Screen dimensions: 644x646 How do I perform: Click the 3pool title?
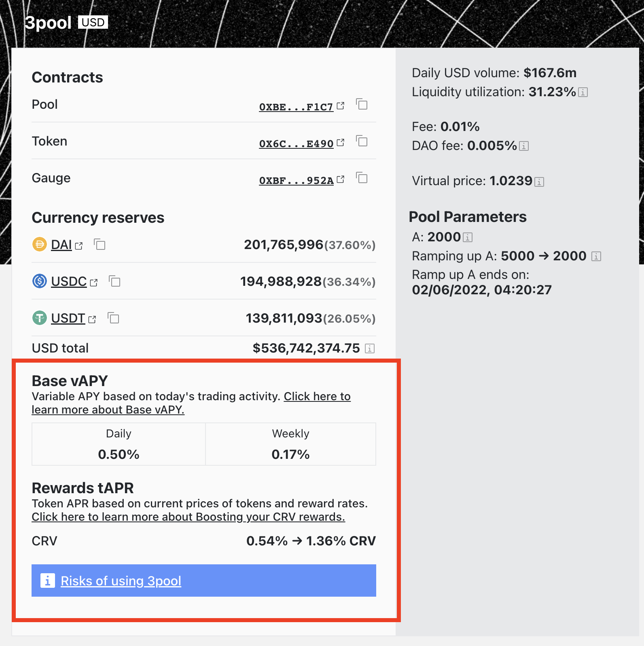(x=48, y=23)
